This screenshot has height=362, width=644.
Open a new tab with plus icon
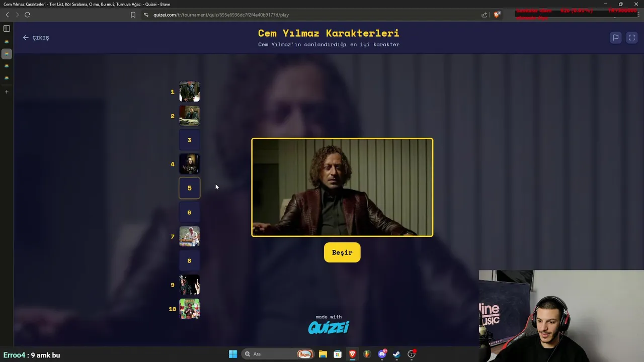tap(7, 92)
